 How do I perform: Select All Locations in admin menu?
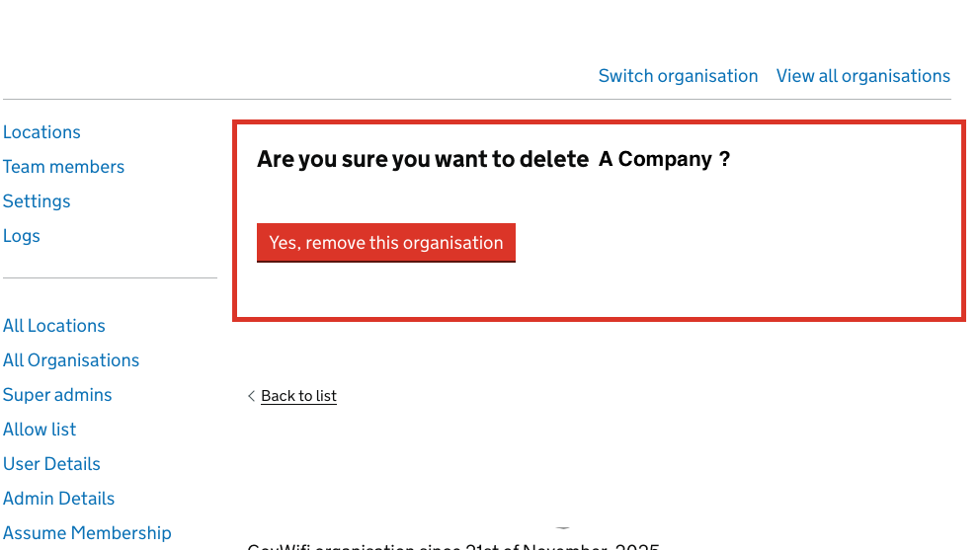pos(54,326)
